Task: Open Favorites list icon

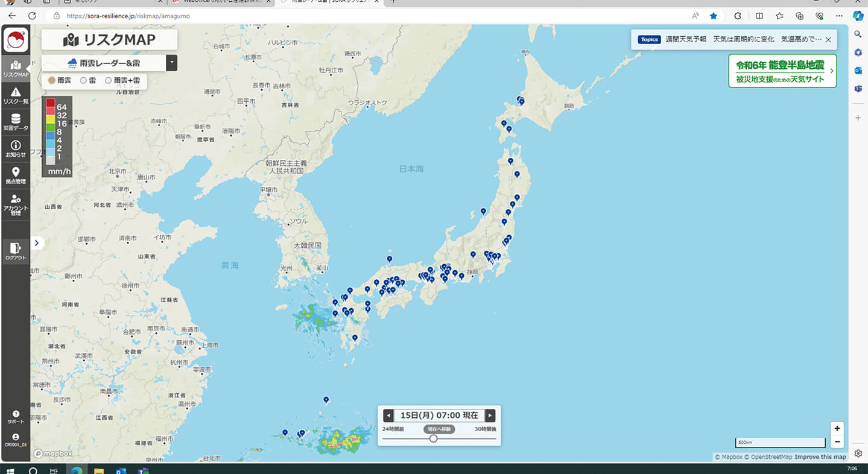Action: pos(779,16)
